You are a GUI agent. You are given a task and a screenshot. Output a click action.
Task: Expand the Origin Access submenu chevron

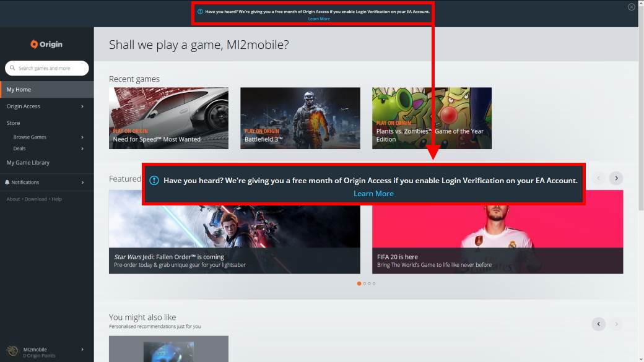(82, 106)
